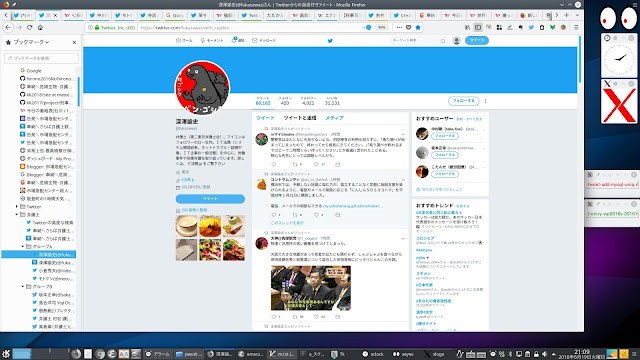Open the xeyes item in the taskbar
This screenshot has width=640, height=360.
403,354
